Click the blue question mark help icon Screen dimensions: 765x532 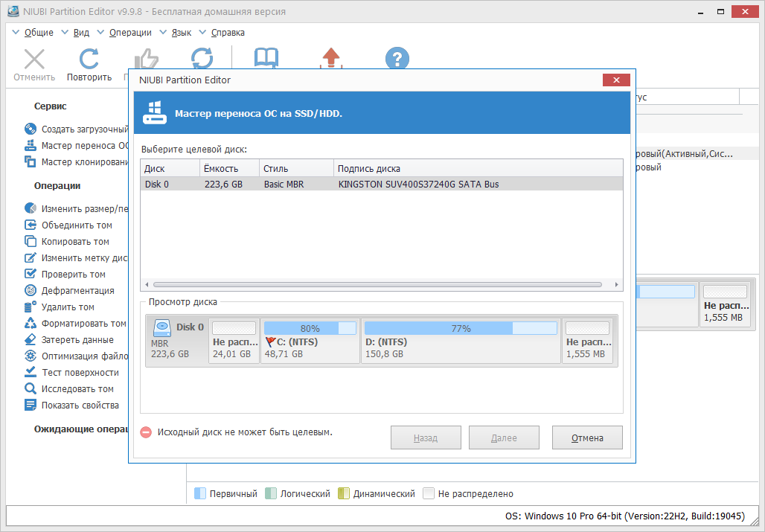click(397, 58)
